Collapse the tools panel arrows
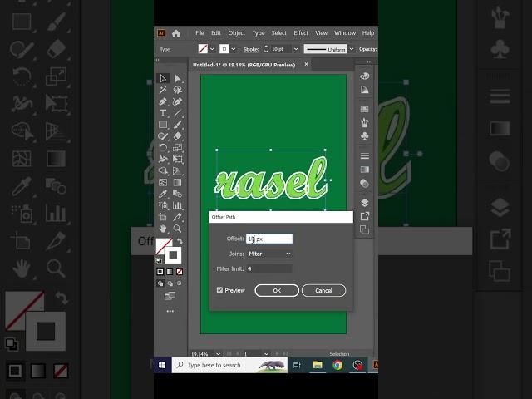The height and width of the screenshot is (399, 532). [157, 60]
